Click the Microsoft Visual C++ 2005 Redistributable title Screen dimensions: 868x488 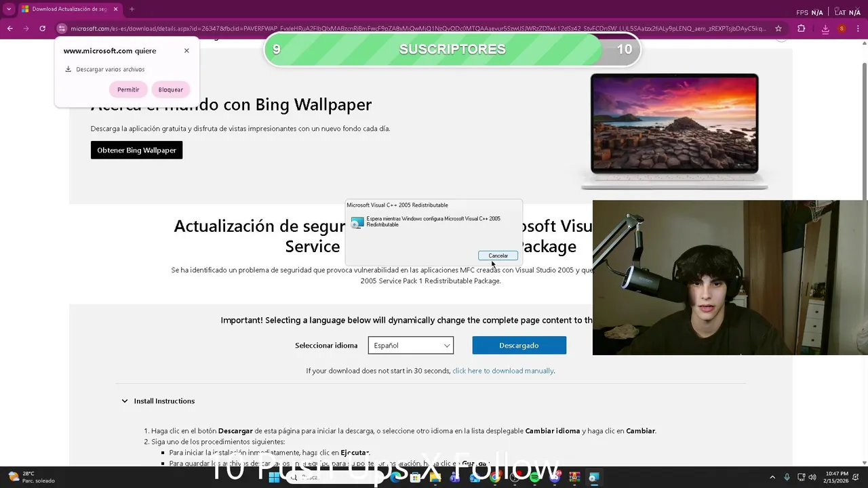[397, 205]
